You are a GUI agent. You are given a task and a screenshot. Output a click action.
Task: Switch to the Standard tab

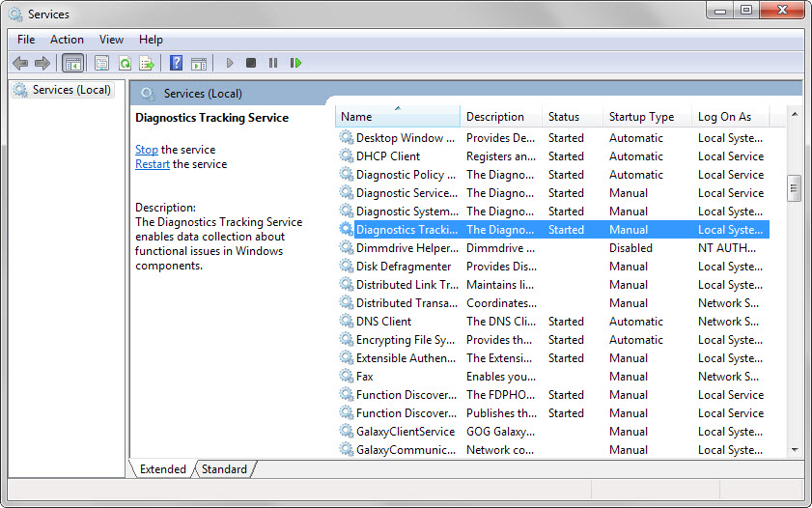(224, 469)
